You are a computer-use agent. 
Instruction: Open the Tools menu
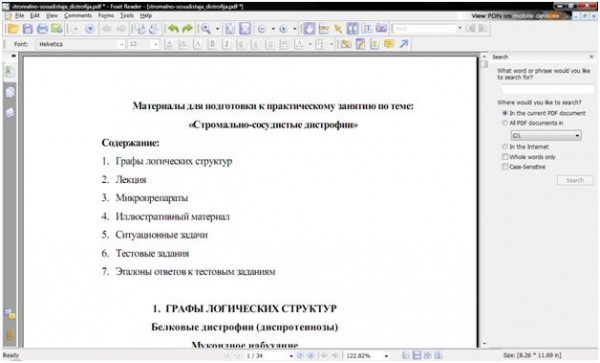click(x=127, y=16)
